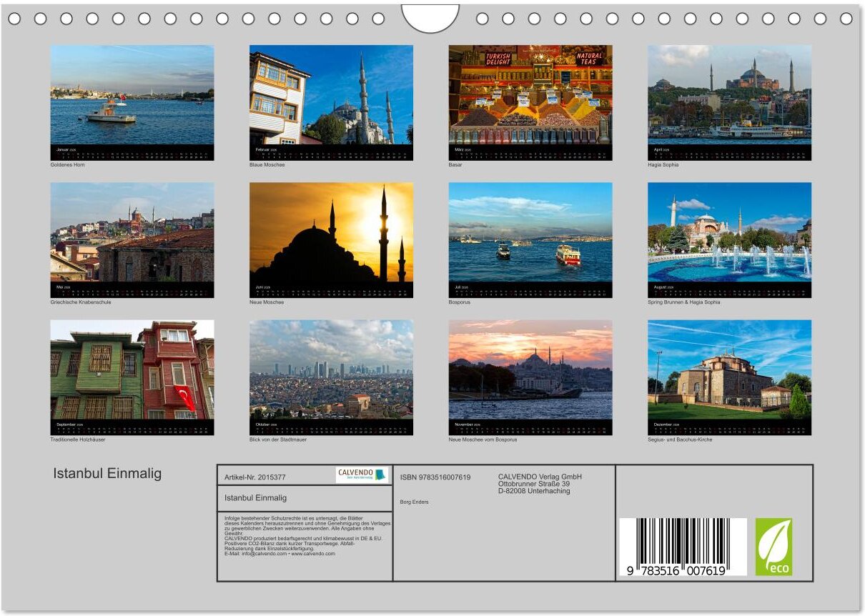The image size is (865, 616).
Task: Click the caption 'Bosporus'
Action: 460,302
